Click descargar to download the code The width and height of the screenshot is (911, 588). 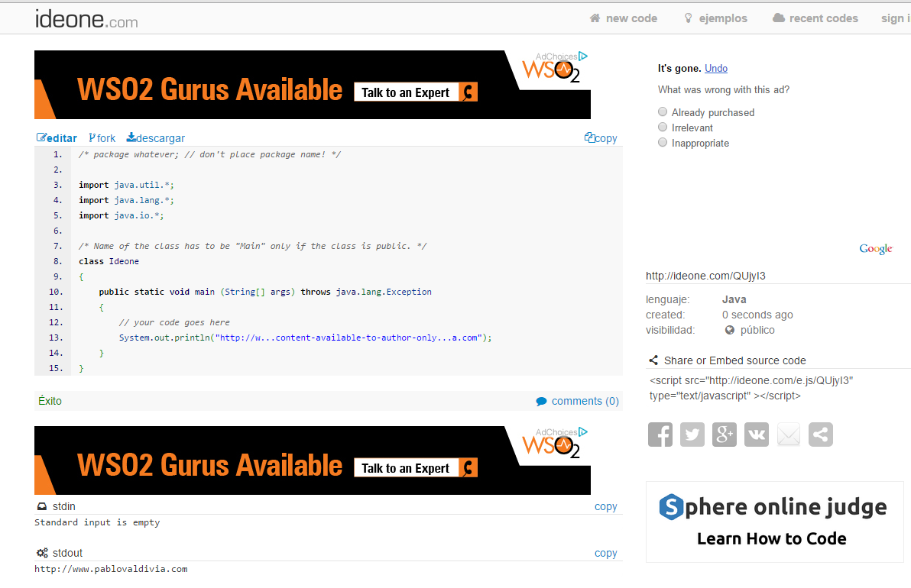click(160, 138)
